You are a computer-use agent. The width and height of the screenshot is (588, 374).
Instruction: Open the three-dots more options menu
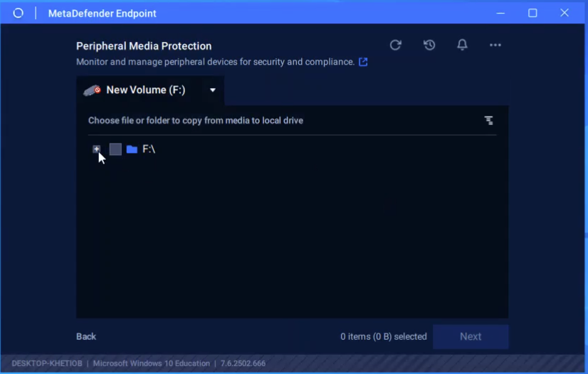pos(495,45)
